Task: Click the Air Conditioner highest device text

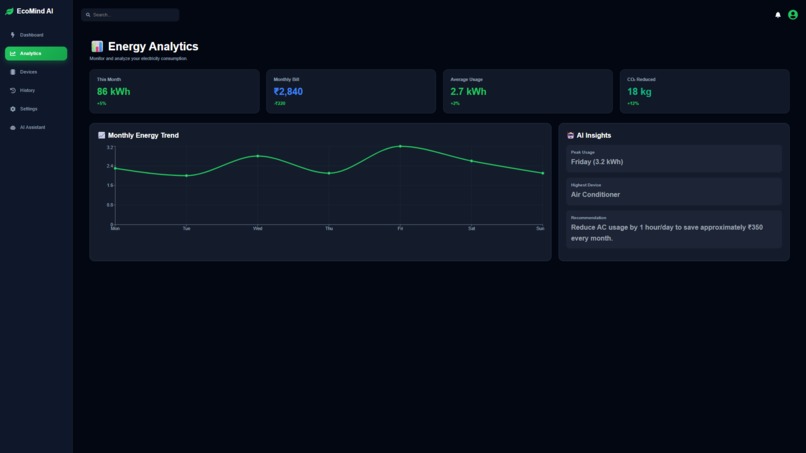Action: point(595,194)
